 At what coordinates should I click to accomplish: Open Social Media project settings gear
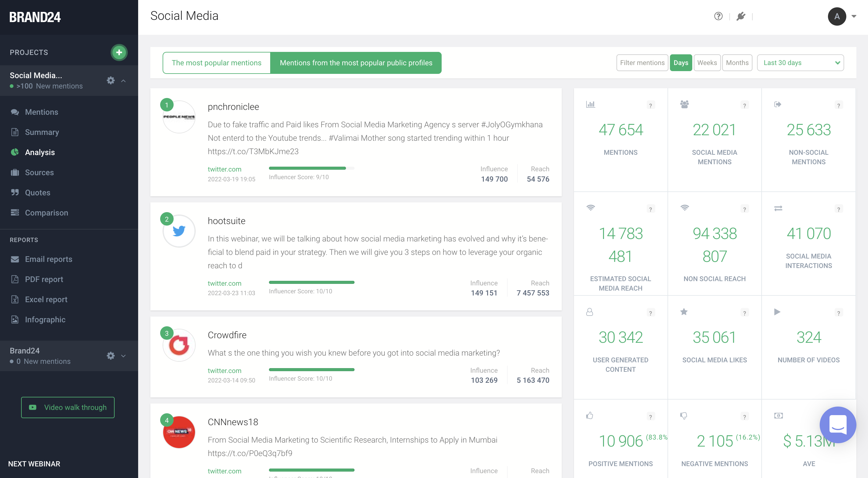[x=111, y=81]
